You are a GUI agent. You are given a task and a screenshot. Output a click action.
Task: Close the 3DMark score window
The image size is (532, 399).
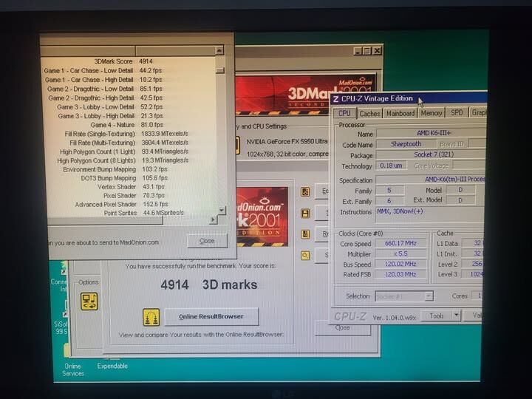(x=342, y=328)
